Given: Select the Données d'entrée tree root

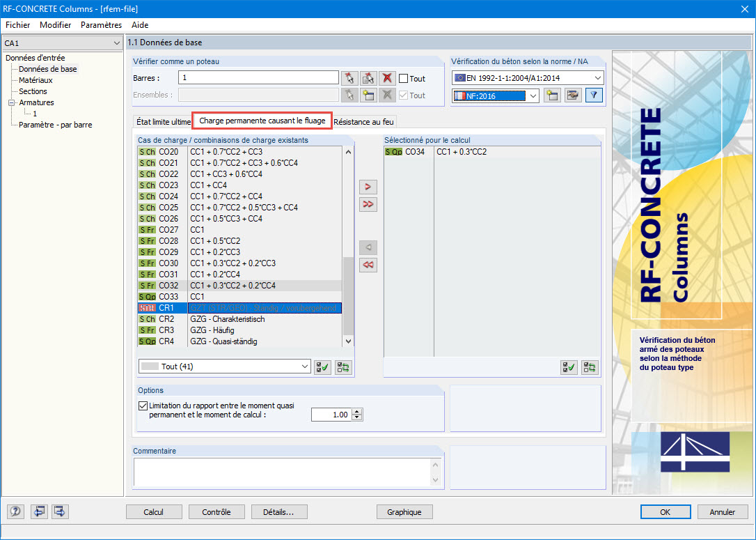Looking at the screenshot, I should pos(36,58).
